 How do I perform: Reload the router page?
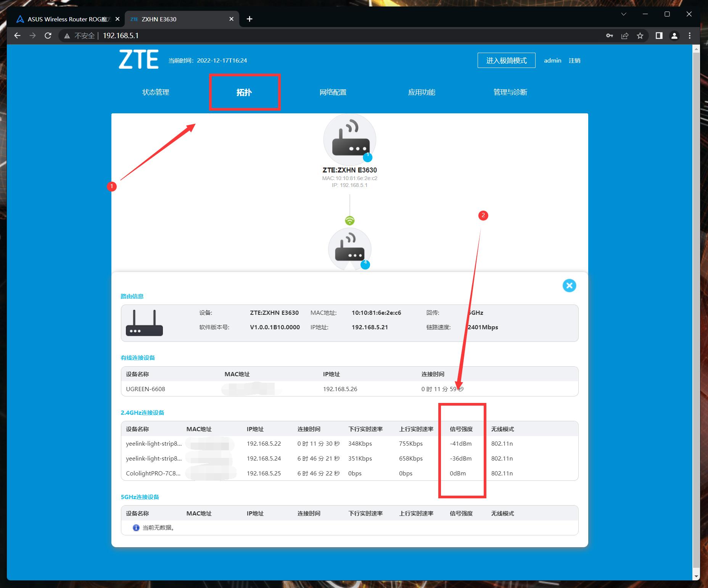coord(48,35)
